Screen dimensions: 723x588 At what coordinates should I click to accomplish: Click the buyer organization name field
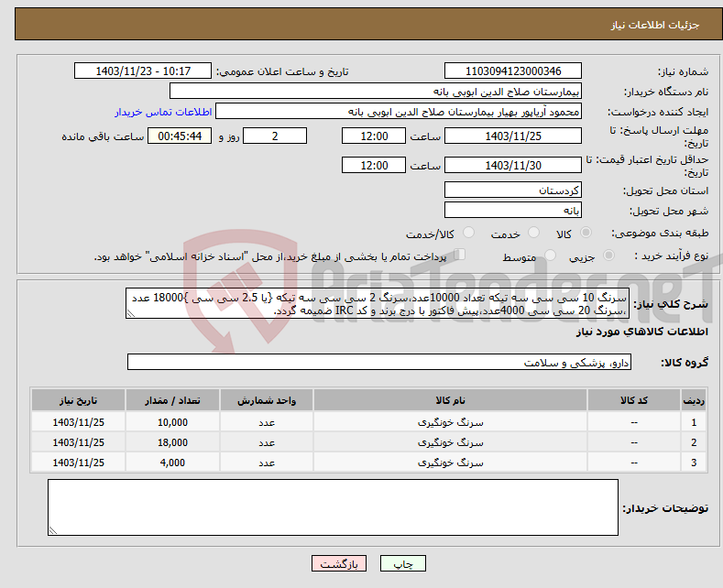click(x=376, y=92)
